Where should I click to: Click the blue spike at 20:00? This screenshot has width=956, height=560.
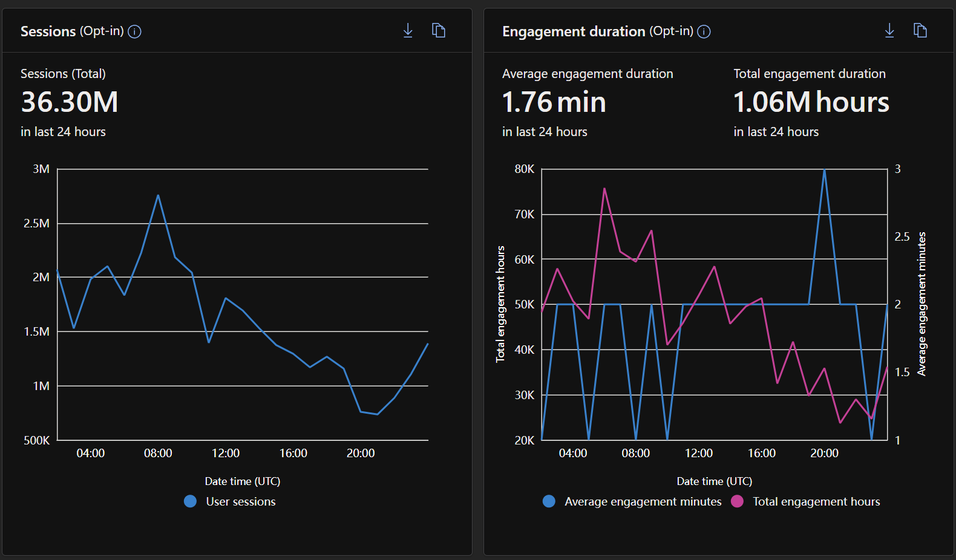[824, 170]
